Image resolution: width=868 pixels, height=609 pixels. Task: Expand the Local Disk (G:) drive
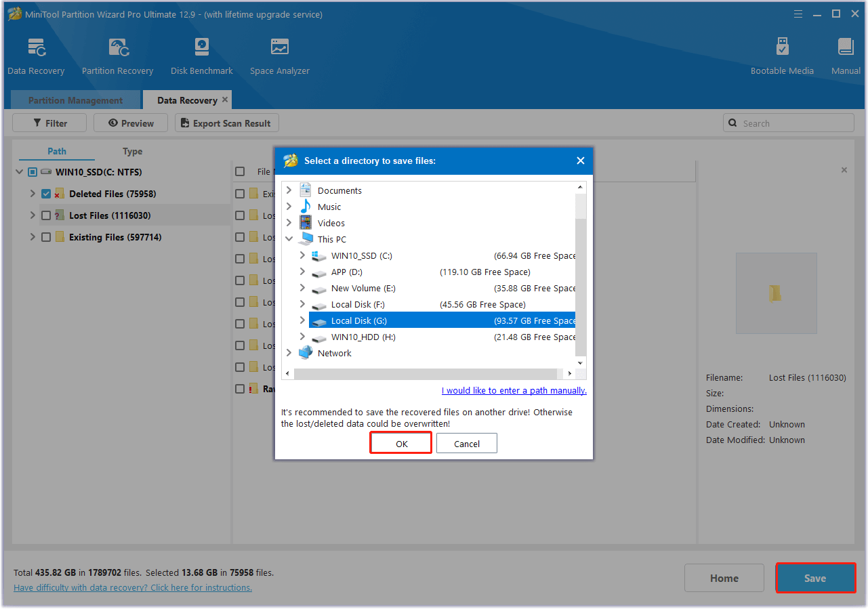[302, 320]
